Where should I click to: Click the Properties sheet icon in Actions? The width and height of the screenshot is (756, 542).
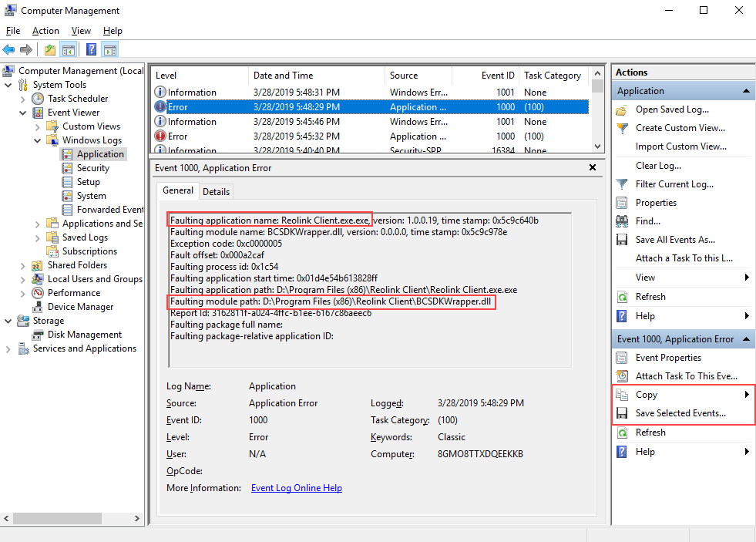pos(622,203)
